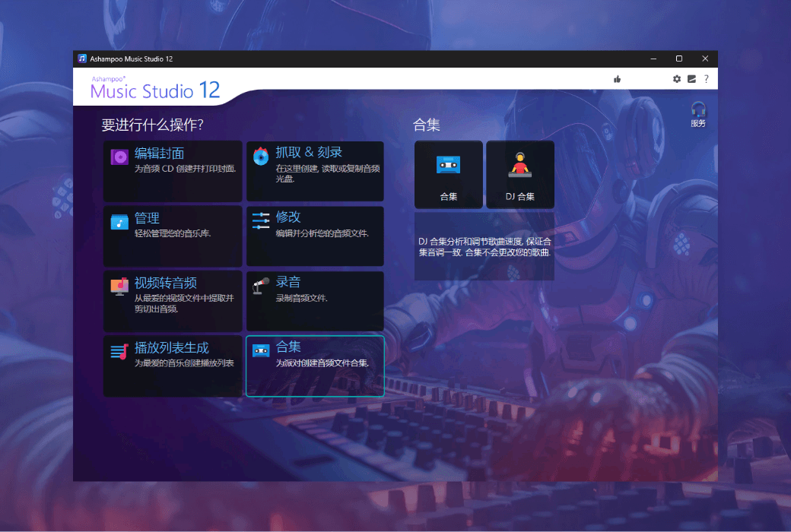Viewport: 791px width, 532px height.
Task: Click the 合集 heading above the cards
Action: coord(426,125)
